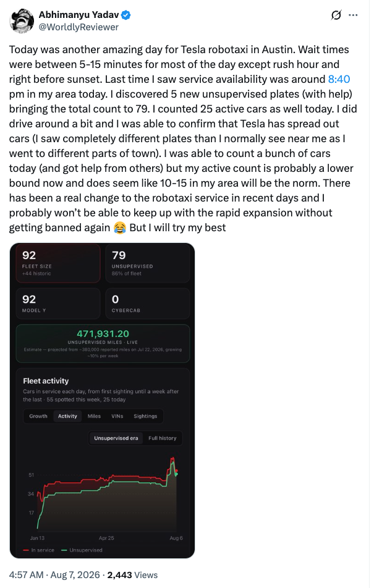Click the @WorldlyReviewer handle
Viewport: 382px width, 588px height.
point(79,27)
